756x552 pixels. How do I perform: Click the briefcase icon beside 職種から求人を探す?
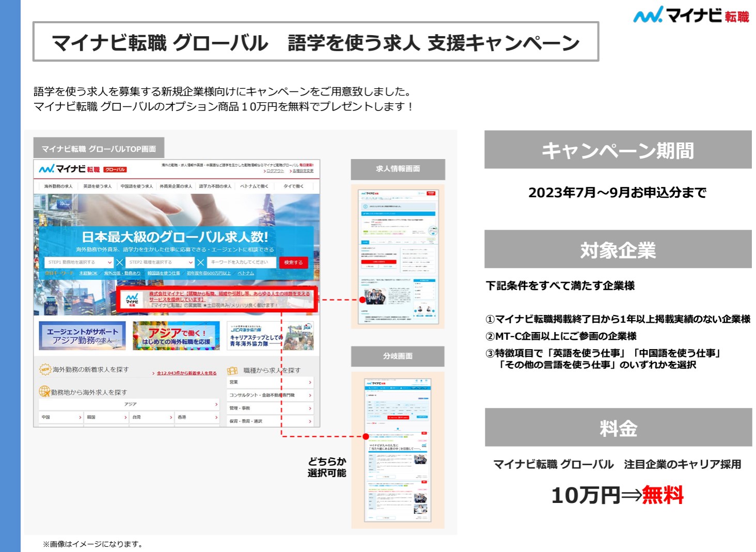click(x=233, y=370)
